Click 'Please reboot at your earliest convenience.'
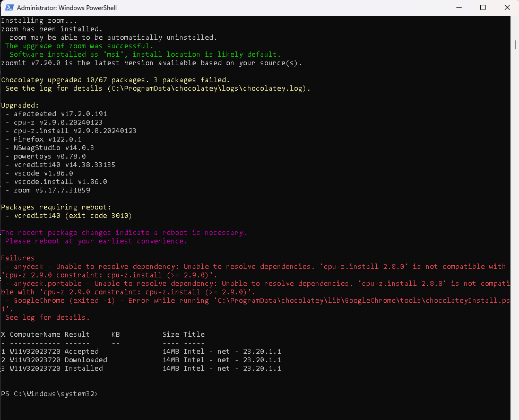519x420 pixels. point(97,241)
